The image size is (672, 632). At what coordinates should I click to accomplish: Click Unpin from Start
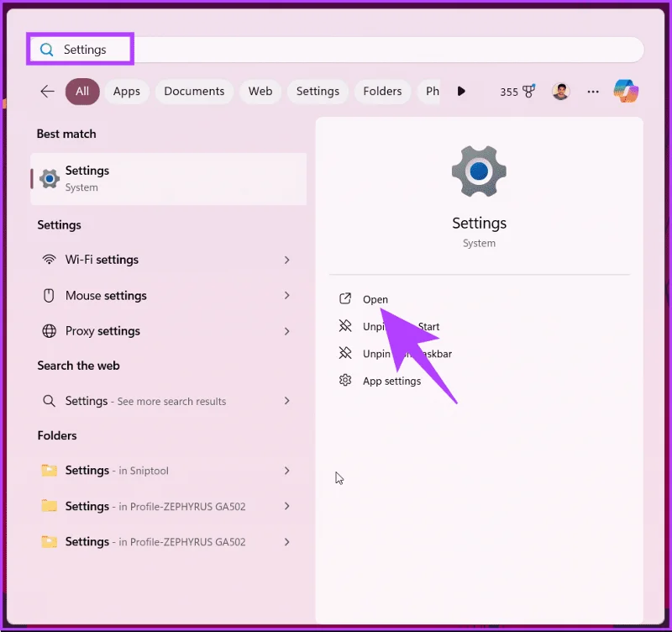pos(402,327)
